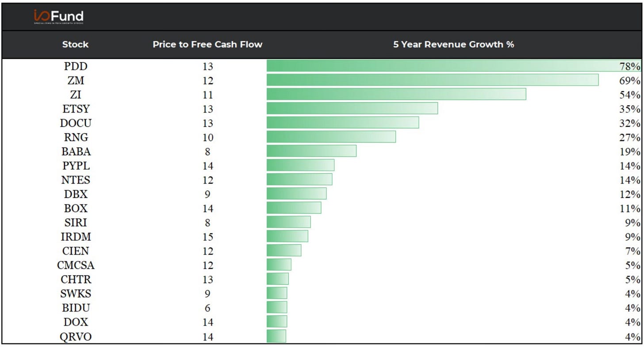
Task: Select the RNG stock ticker
Action: click(76, 137)
